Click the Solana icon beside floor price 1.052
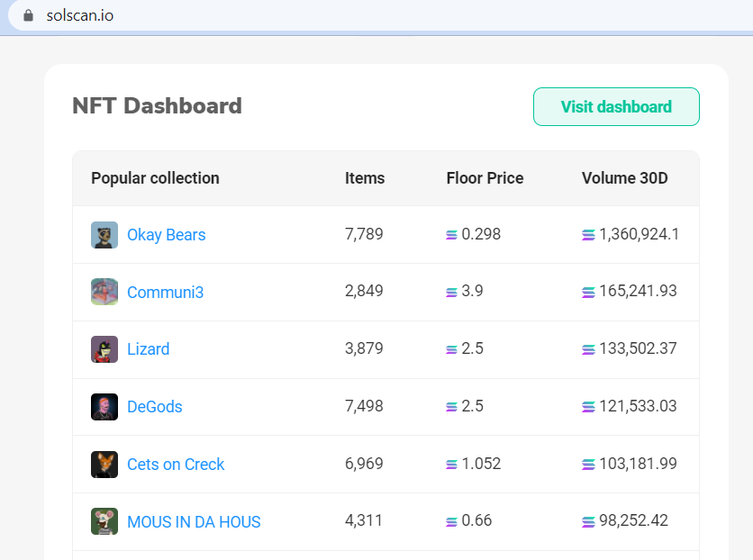The image size is (753, 560). [451, 465]
